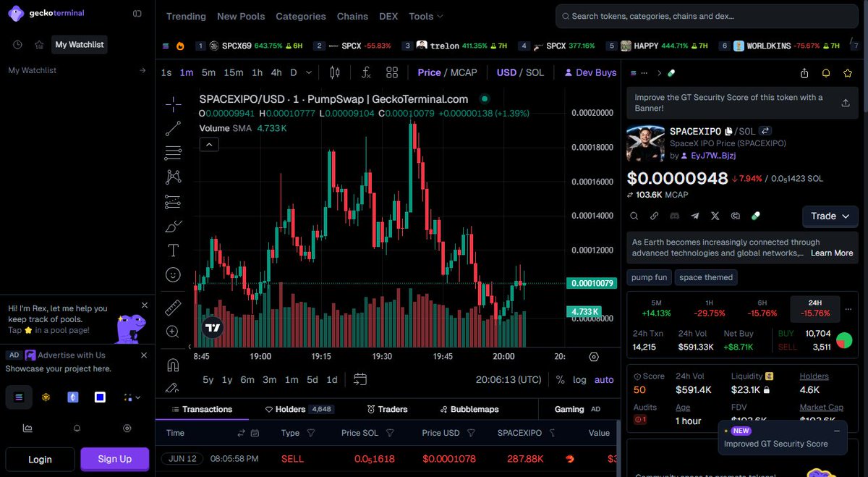This screenshot has width=868, height=477.
Task: Switch to the Bubblemaps tab
Action: [x=469, y=409]
